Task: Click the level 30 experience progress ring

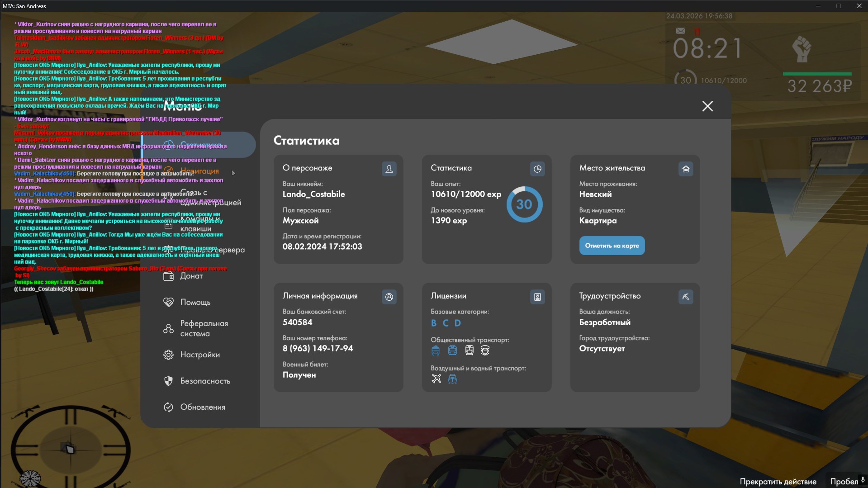Action: coord(524,204)
